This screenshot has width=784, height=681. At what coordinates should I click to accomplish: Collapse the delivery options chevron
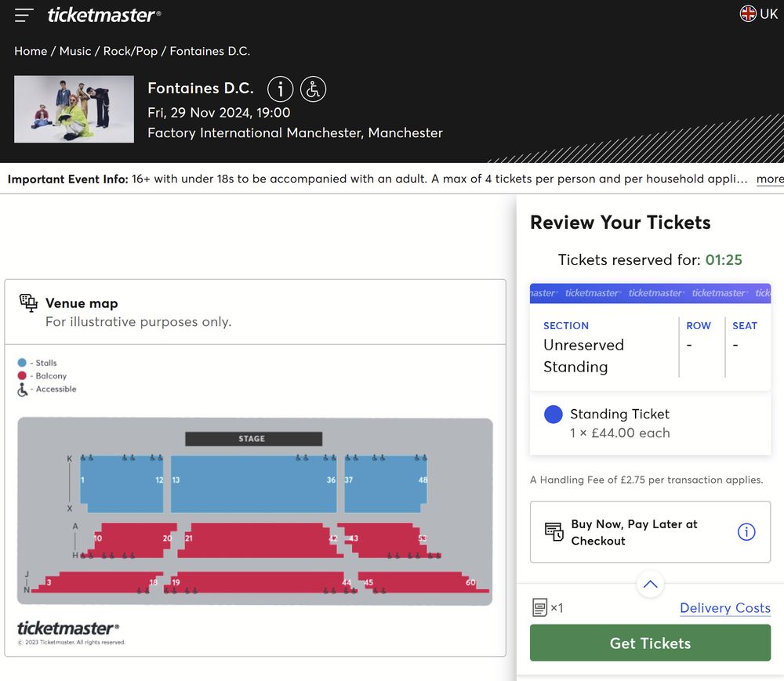click(649, 583)
